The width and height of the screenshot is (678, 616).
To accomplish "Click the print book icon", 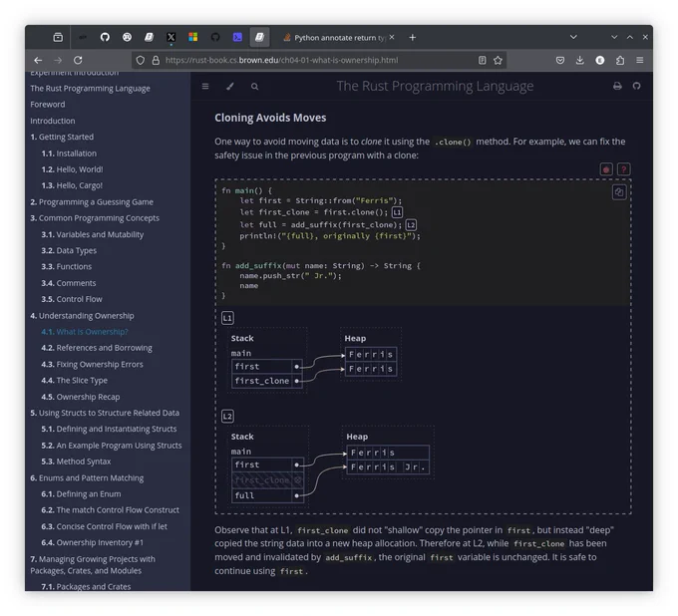I will [x=617, y=86].
